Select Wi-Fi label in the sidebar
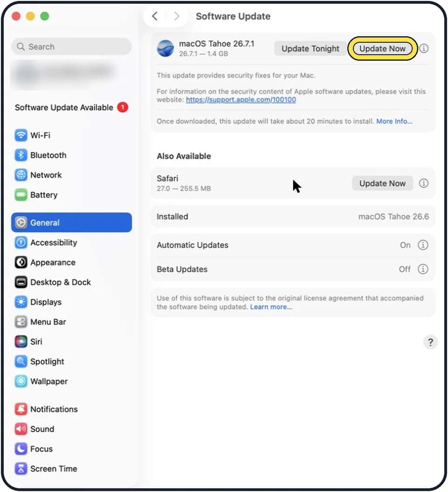 pyautogui.click(x=40, y=135)
